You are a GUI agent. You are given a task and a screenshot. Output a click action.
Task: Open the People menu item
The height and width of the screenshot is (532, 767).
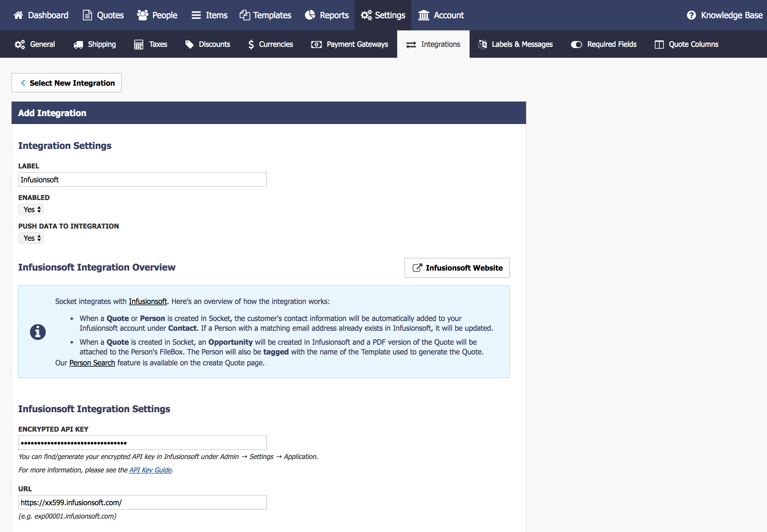pos(157,15)
